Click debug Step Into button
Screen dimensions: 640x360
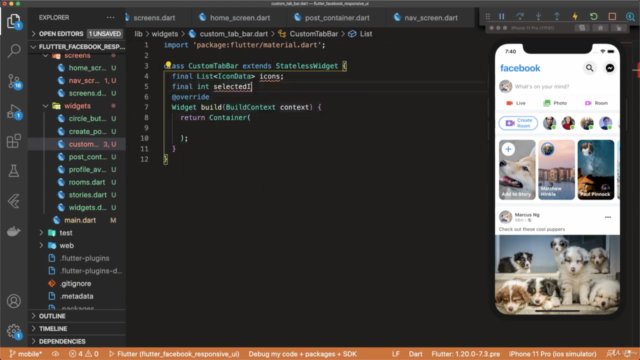(538, 16)
